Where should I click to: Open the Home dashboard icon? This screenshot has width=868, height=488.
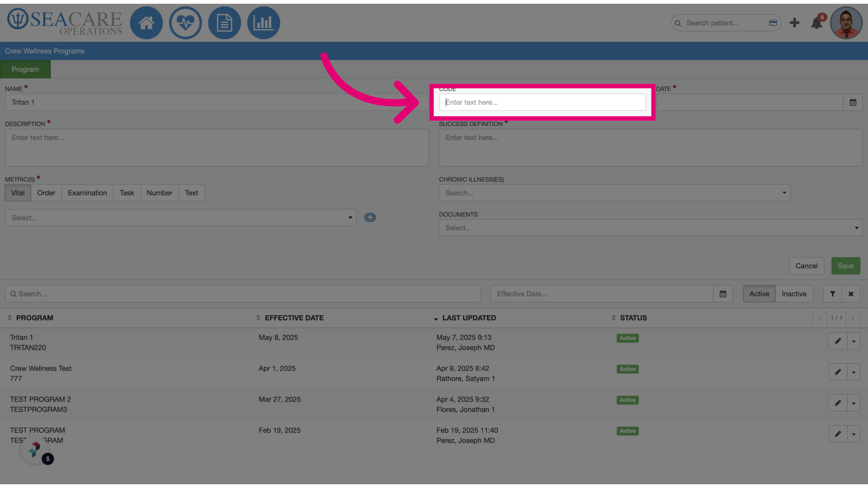(x=146, y=23)
